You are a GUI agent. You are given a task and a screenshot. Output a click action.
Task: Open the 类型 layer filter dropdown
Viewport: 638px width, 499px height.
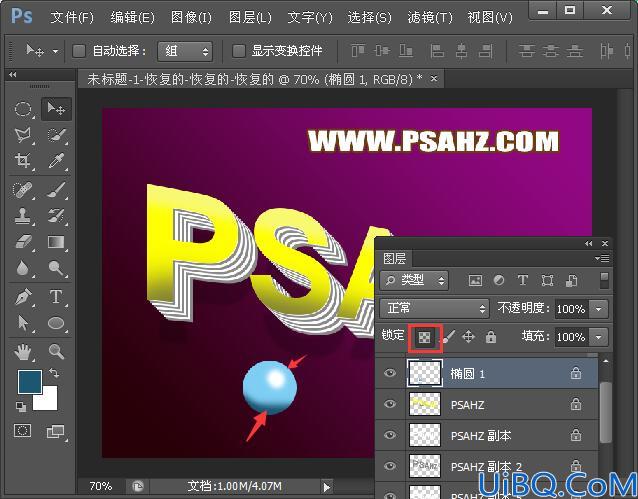414,280
